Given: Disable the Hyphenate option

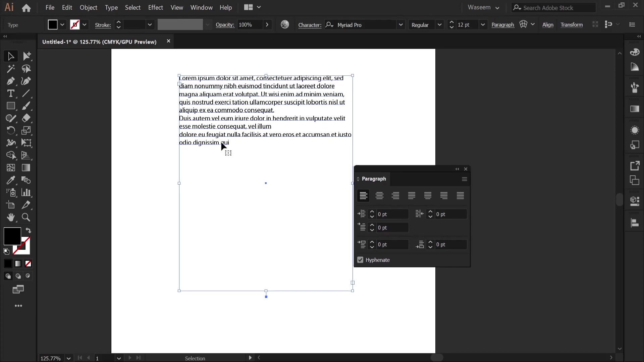Looking at the screenshot, I should click(360, 260).
